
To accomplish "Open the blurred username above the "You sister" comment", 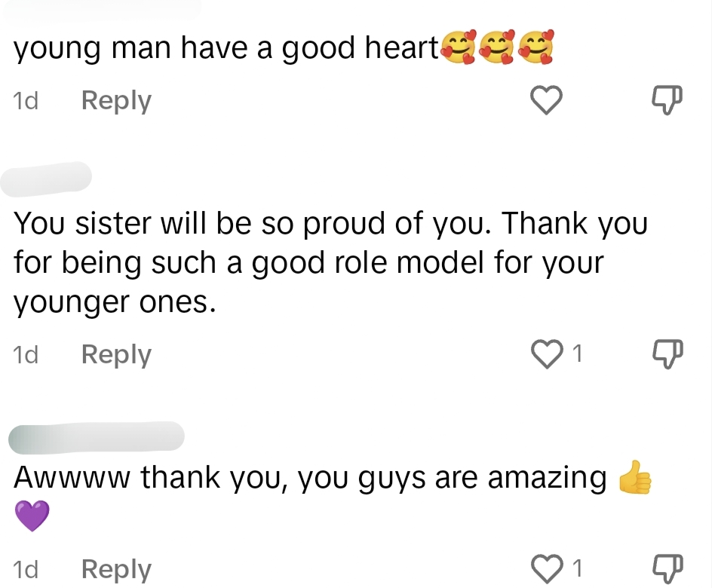I will 46,179.
